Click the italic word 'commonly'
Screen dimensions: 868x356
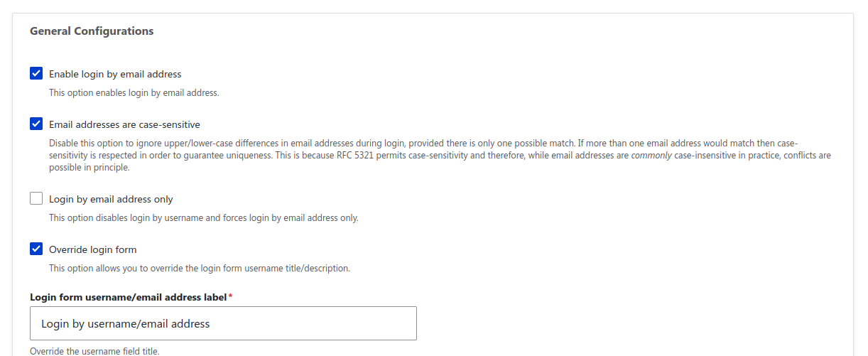[650, 156]
